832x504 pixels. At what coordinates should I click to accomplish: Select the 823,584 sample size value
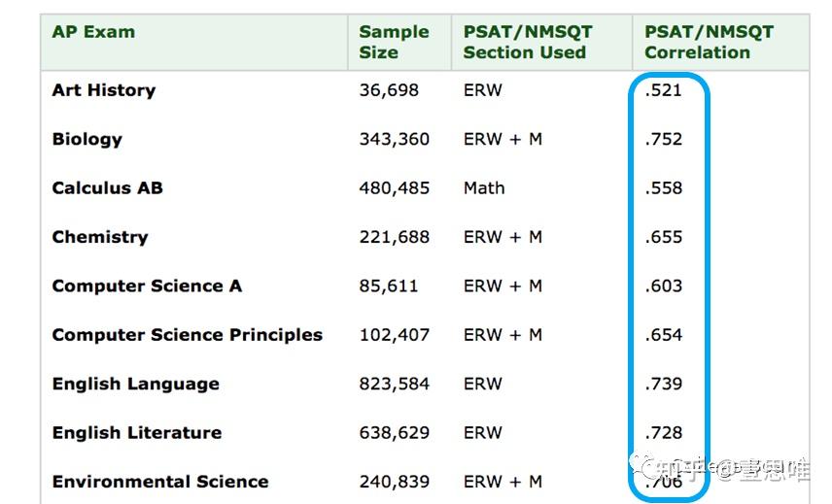(x=394, y=385)
